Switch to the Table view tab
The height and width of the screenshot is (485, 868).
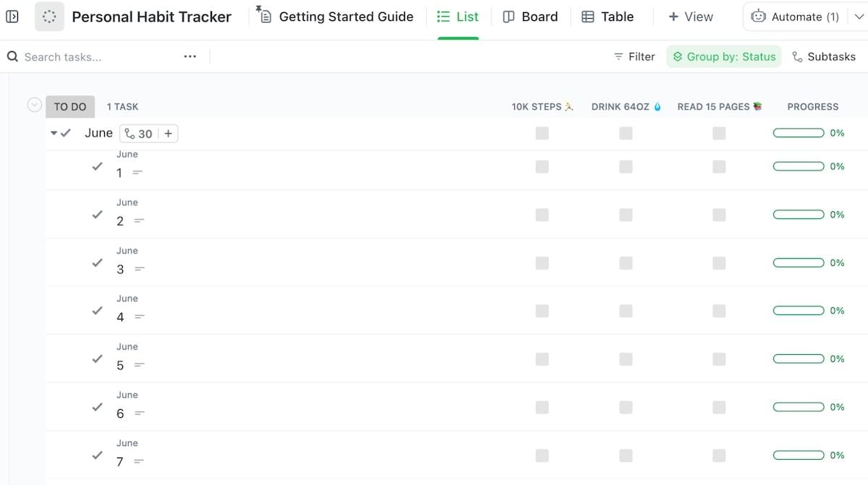608,17
